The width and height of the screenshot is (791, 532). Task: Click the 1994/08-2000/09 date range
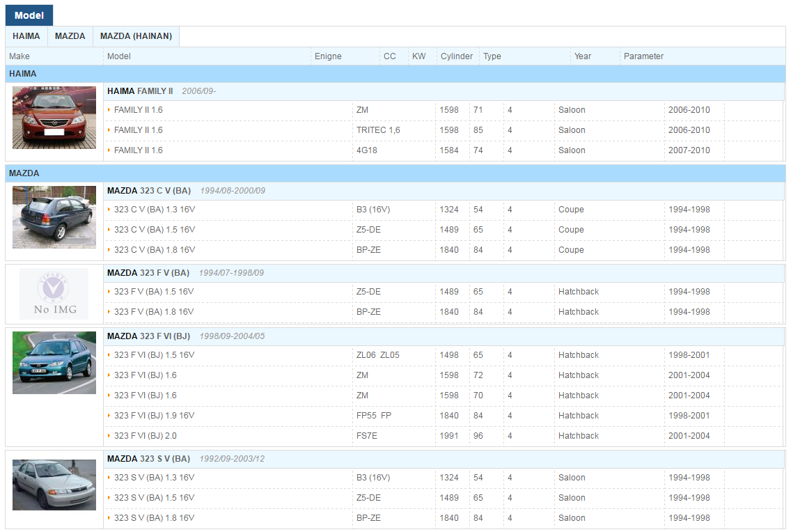[x=233, y=191]
